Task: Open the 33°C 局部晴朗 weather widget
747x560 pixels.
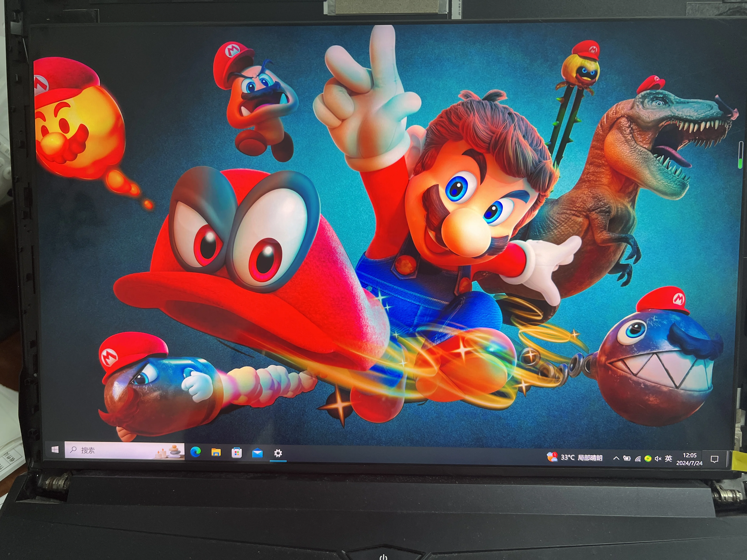Action: click(x=575, y=457)
